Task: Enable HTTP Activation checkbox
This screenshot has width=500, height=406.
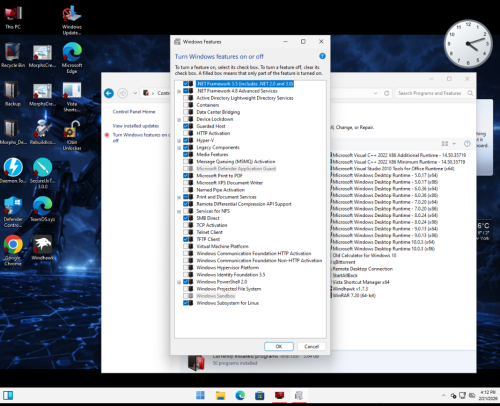Action: (x=186, y=133)
